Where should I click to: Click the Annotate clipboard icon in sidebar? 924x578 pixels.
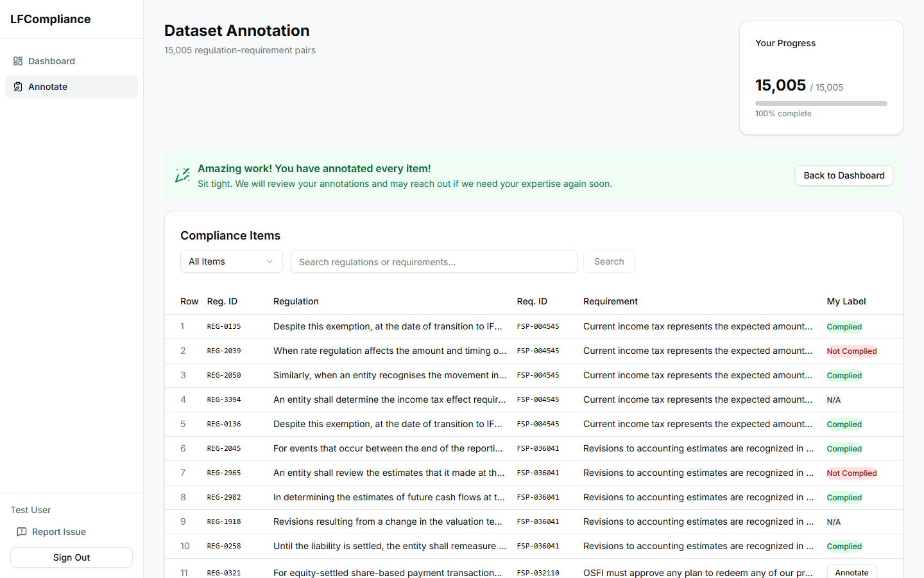[x=17, y=86]
